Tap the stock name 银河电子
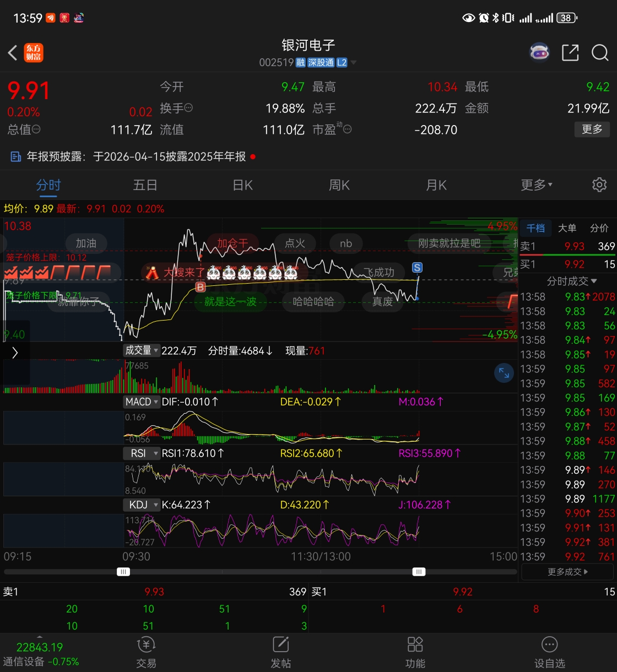 308,45
